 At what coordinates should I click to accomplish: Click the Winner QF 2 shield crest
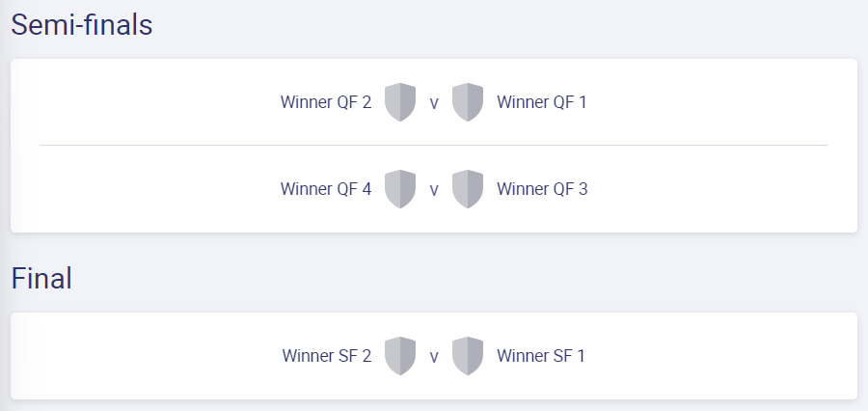pos(400,102)
